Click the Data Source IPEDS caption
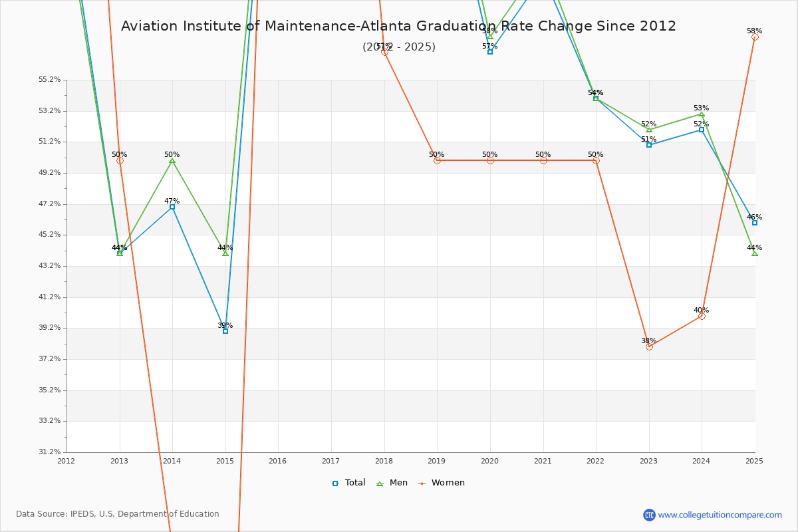Screen dimensions: 798x532 (118, 514)
